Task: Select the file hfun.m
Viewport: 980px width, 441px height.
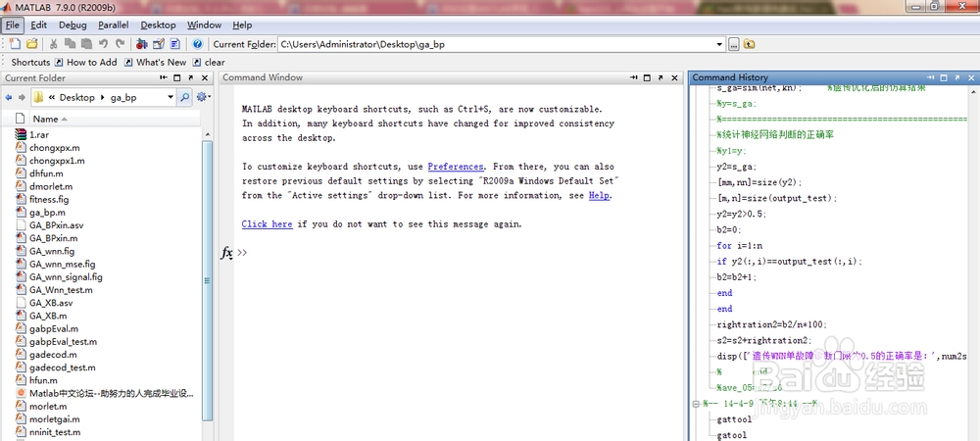Action: pyautogui.click(x=43, y=380)
